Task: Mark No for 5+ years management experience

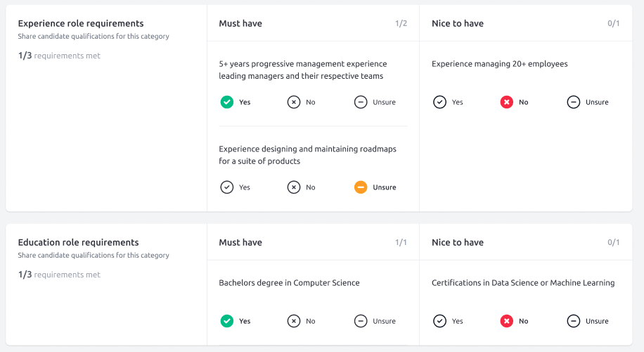Action: (294, 102)
